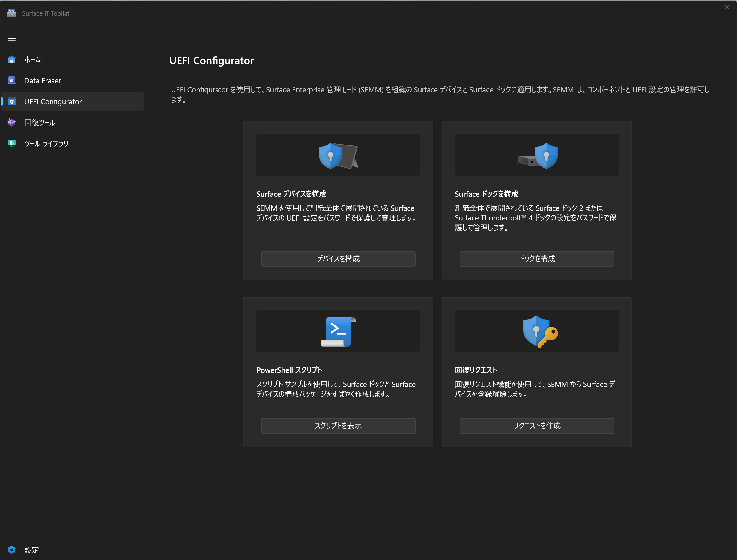Click the Data Eraser sidebar icon
The image size is (737, 560).
click(x=12, y=81)
